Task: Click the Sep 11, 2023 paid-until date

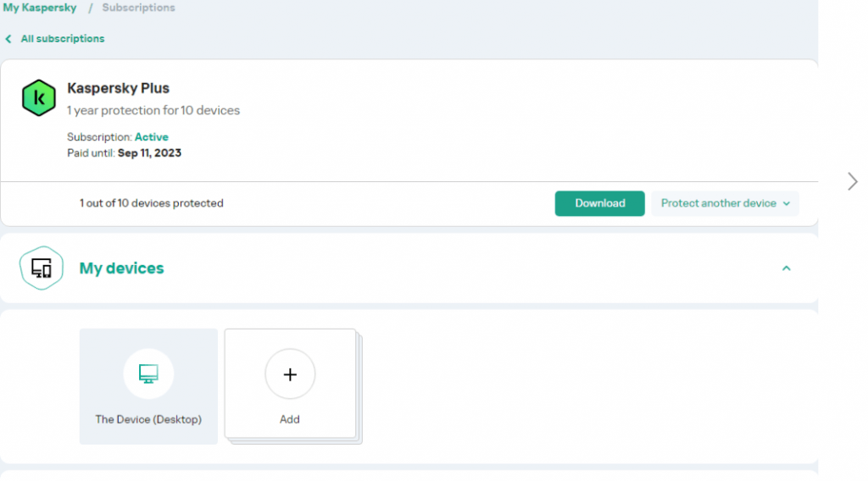Action: [149, 153]
